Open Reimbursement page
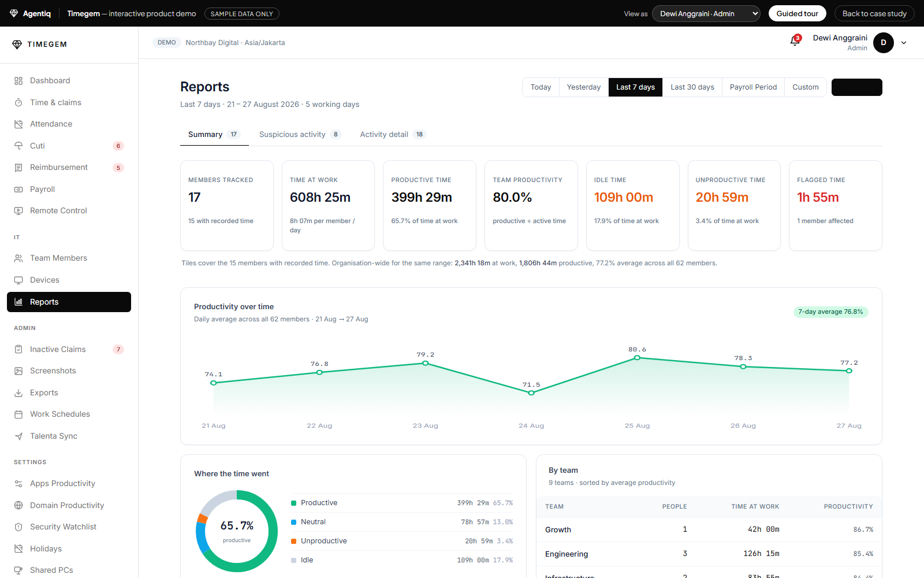924x578 pixels. click(x=69, y=168)
